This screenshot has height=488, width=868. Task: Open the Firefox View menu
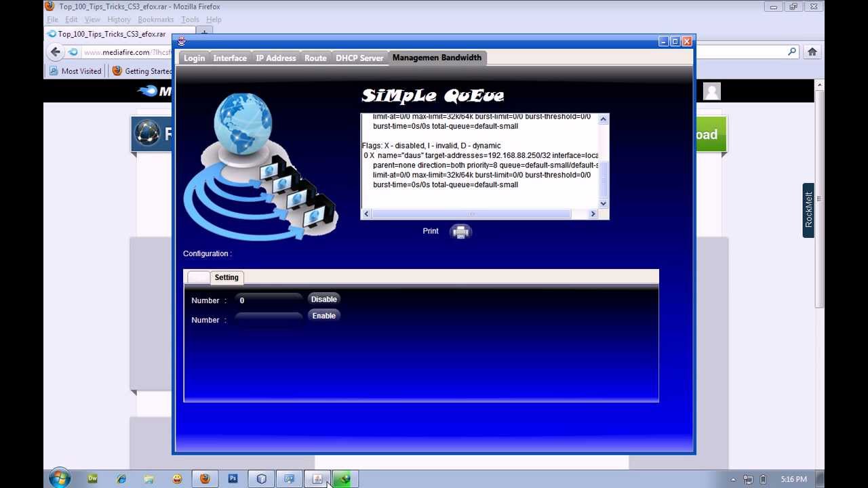click(x=92, y=20)
